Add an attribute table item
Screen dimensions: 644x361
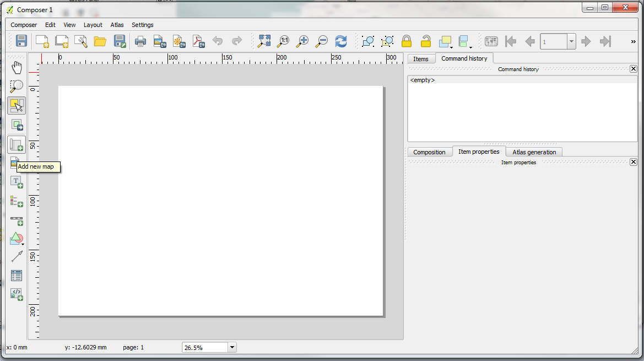[x=17, y=275]
